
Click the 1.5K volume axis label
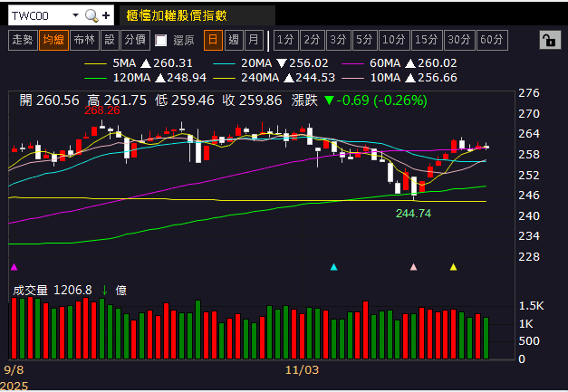pyautogui.click(x=532, y=306)
